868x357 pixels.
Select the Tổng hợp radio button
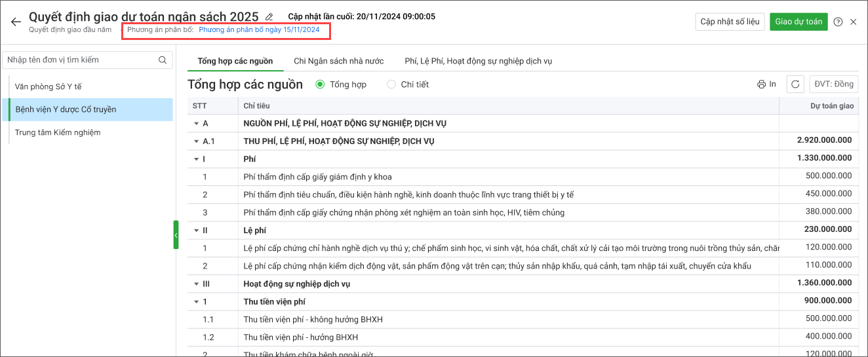pyautogui.click(x=320, y=85)
